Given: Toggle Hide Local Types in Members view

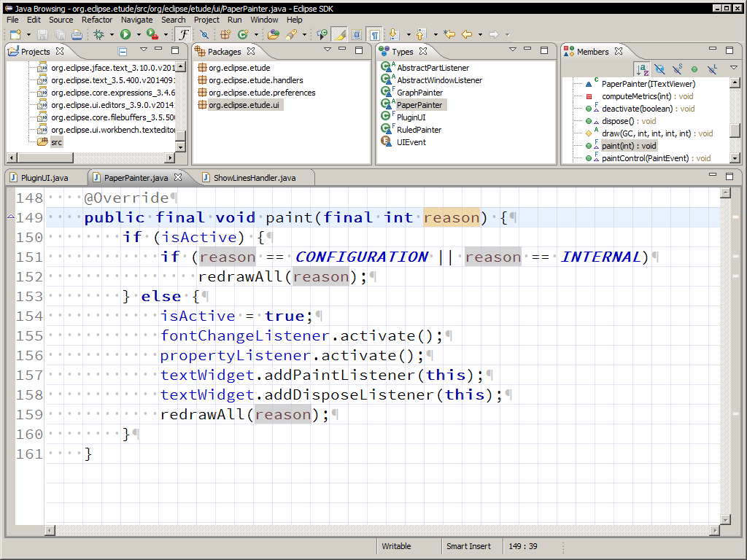Looking at the screenshot, I should pyautogui.click(x=712, y=69).
